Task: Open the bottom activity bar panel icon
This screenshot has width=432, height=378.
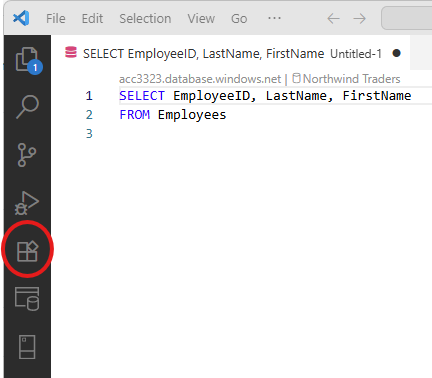Action: tap(27, 347)
